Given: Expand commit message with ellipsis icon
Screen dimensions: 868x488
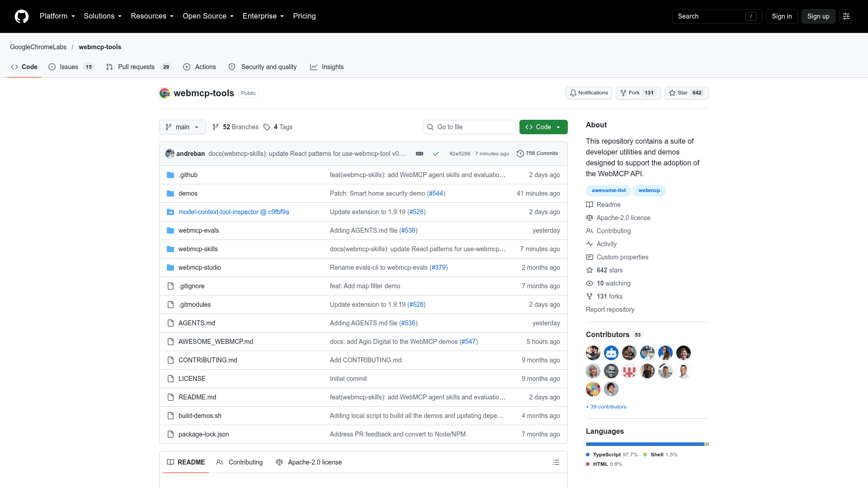Looking at the screenshot, I should 420,154.
